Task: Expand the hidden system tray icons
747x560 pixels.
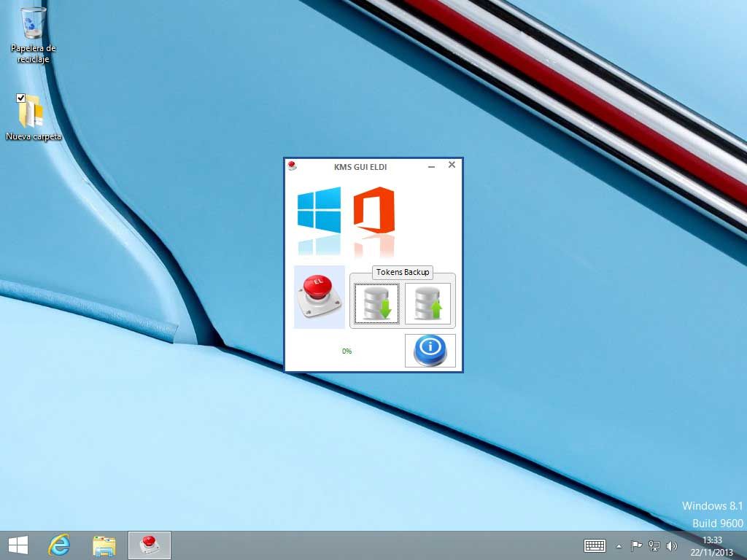Action: 619,545
